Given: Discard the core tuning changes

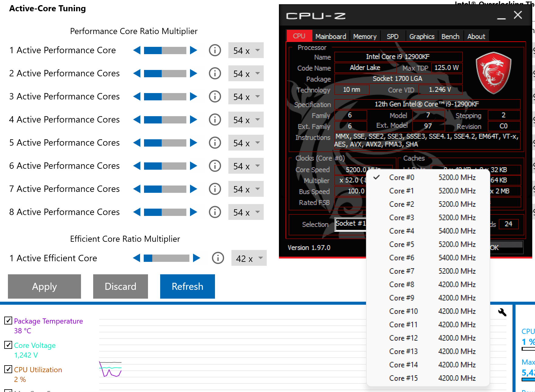Looking at the screenshot, I should pos(121,286).
